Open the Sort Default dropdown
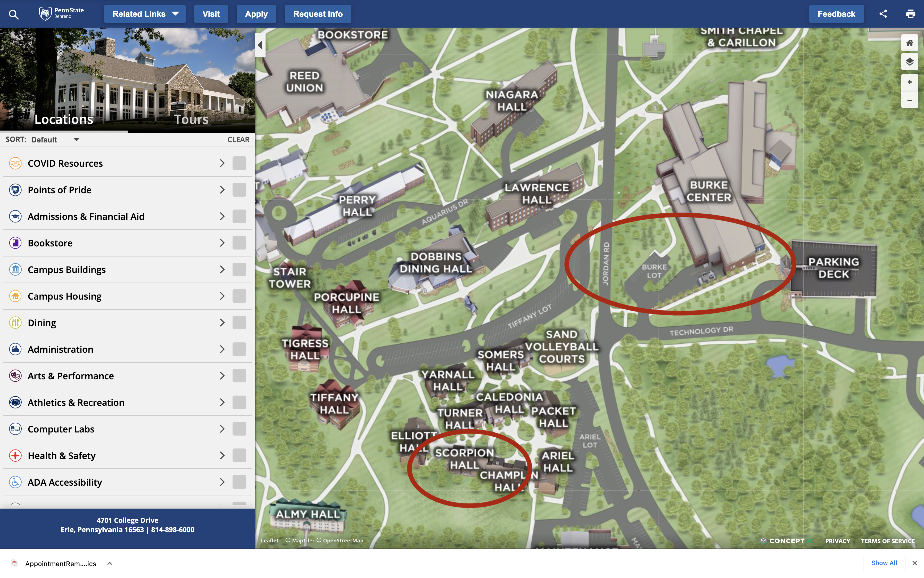This screenshot has width=924, height=578. [x=55, y=140]
